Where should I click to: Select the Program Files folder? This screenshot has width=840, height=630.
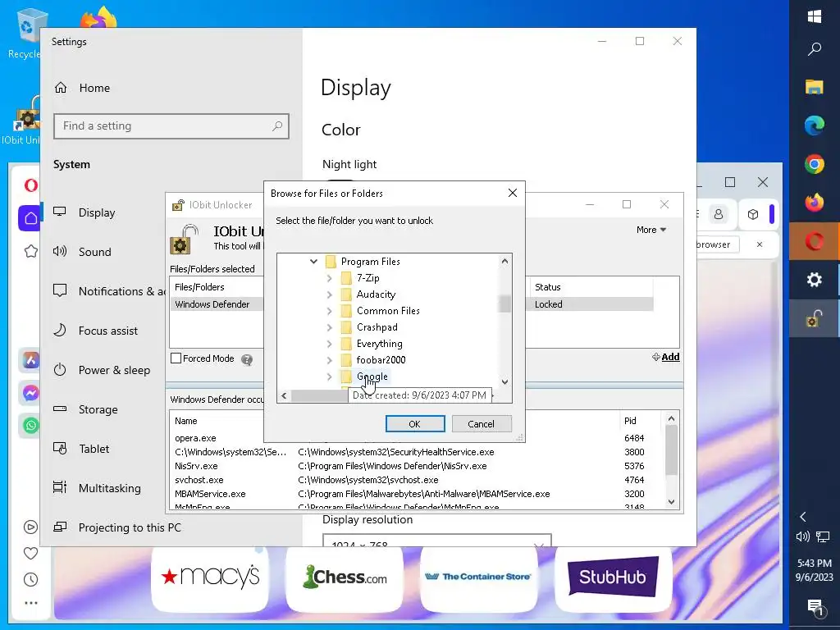click(370, 262)
